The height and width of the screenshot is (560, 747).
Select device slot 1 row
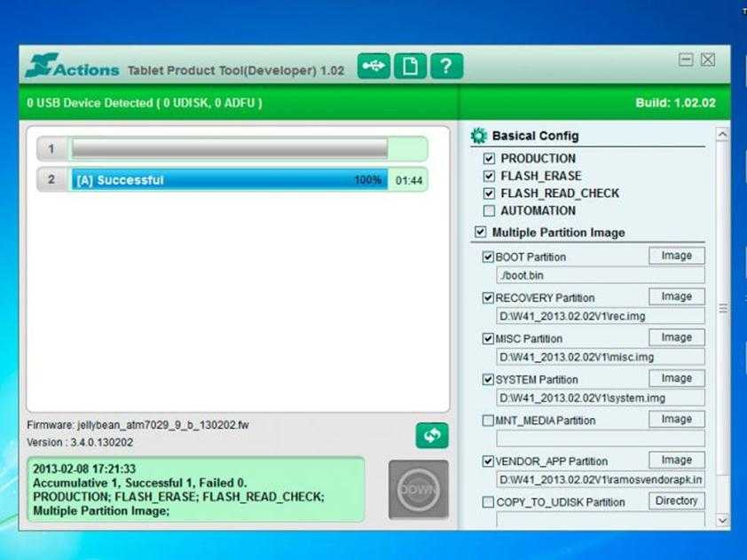coord(229,149)
